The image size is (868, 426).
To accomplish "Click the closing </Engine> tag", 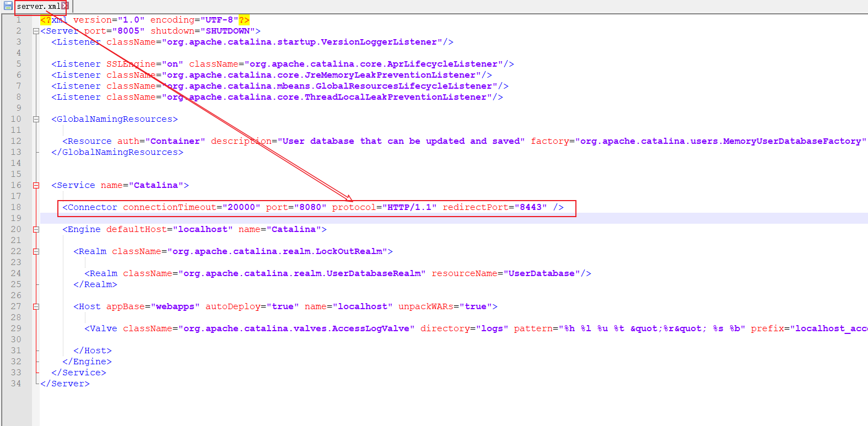I will (x=87, y=362).
